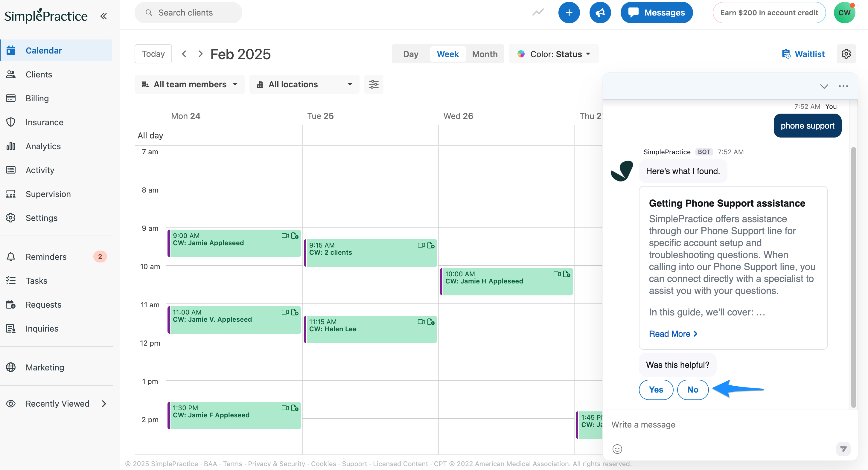Open the CW account avatar menu

[x=844, y=13]
